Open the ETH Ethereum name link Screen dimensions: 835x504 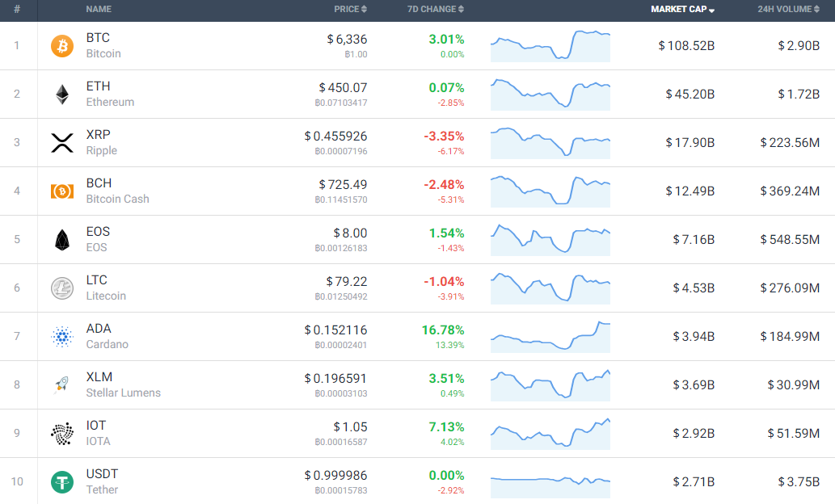click(110, 94)
